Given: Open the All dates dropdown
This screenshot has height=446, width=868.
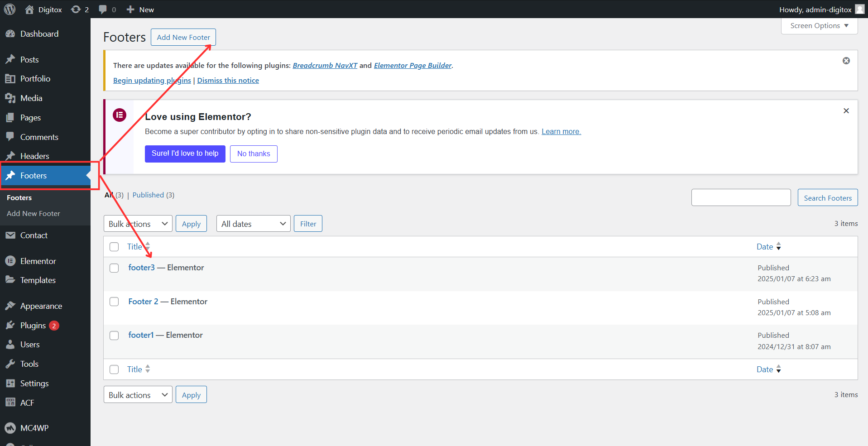Looking at the screenshot, I should click(x=253, y=224).
